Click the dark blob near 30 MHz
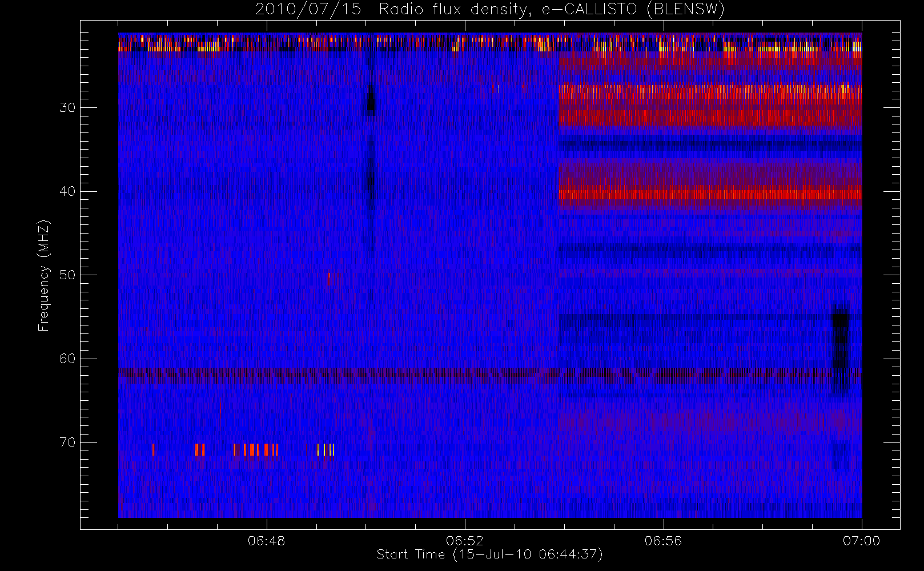This screenshot has height=571, width=924. [370, 100]
